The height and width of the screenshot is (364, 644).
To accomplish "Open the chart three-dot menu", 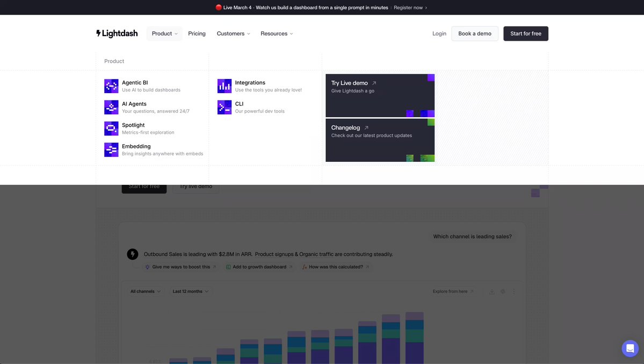I will [x=514, y=291].
